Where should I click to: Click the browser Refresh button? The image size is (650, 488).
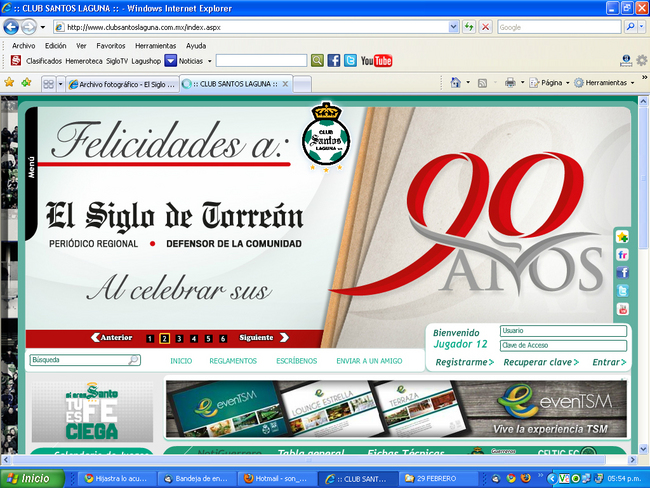(469, 27)
